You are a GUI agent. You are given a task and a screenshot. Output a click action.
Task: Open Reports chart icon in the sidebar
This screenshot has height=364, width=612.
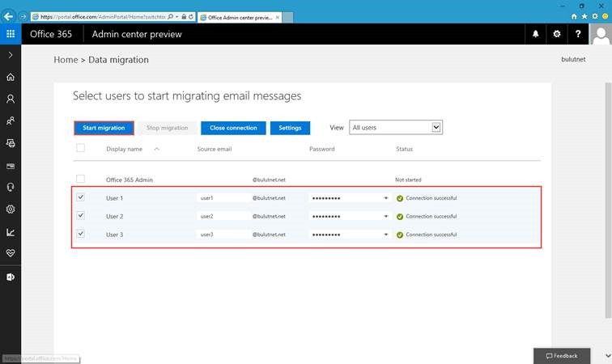tap(11, 232)
